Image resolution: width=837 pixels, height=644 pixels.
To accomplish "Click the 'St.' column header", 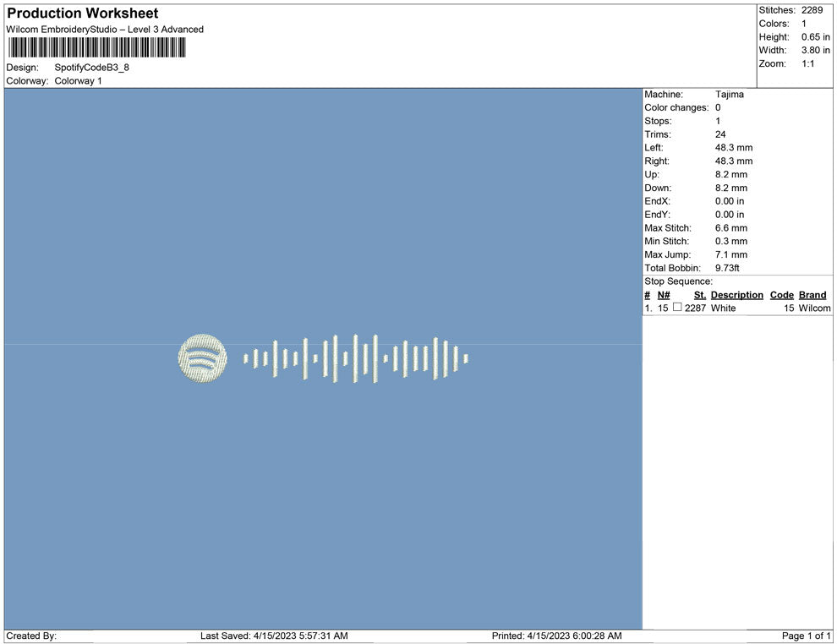I will pos(700,295).
